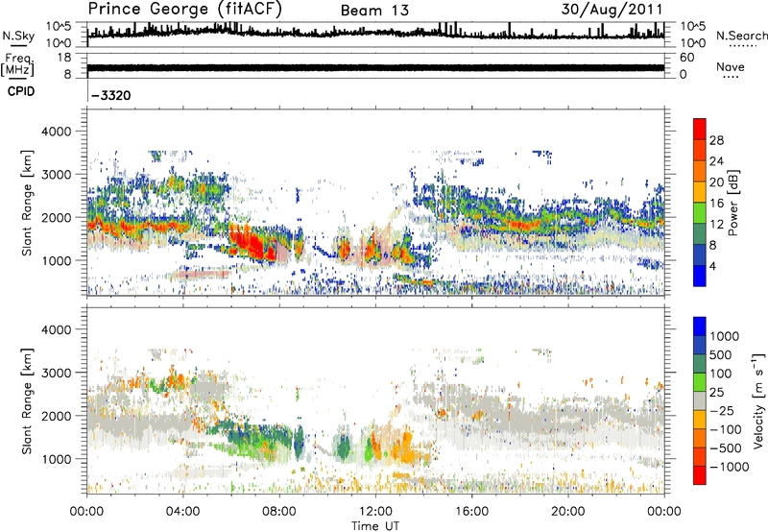Click the '-25' label on Velocity colorbar
Image resolution: width=768 pixels, height=532 pixels.
click(723, 410)
